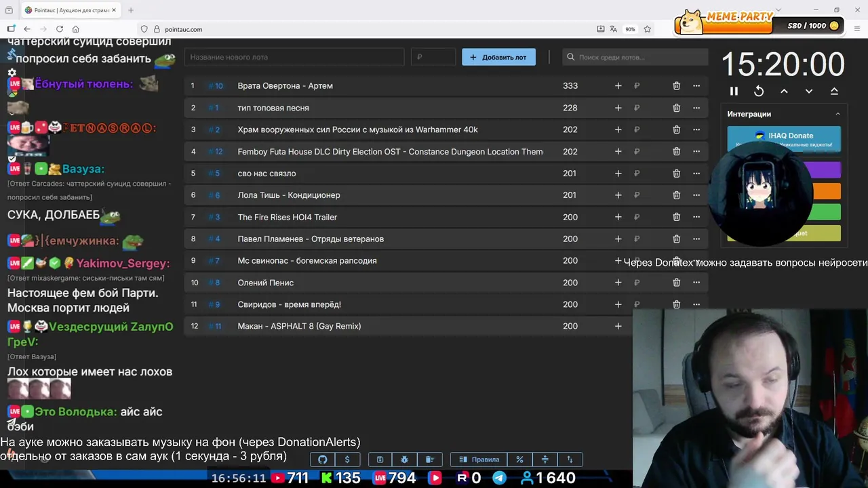Open more options for Врата Овертона lot
This screenshot has height=488, width=868.
click(696, 86)
